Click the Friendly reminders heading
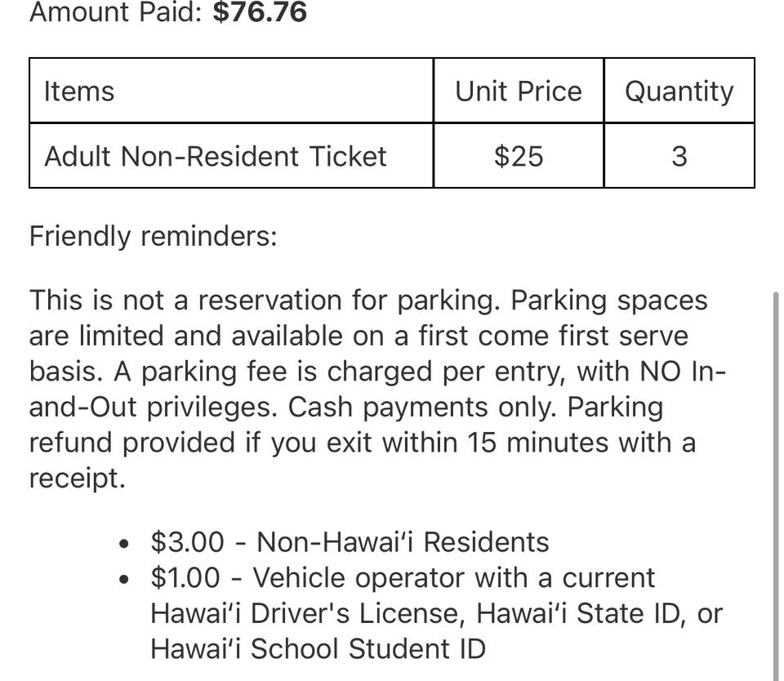The image size is (784, 681). [153, 236]
